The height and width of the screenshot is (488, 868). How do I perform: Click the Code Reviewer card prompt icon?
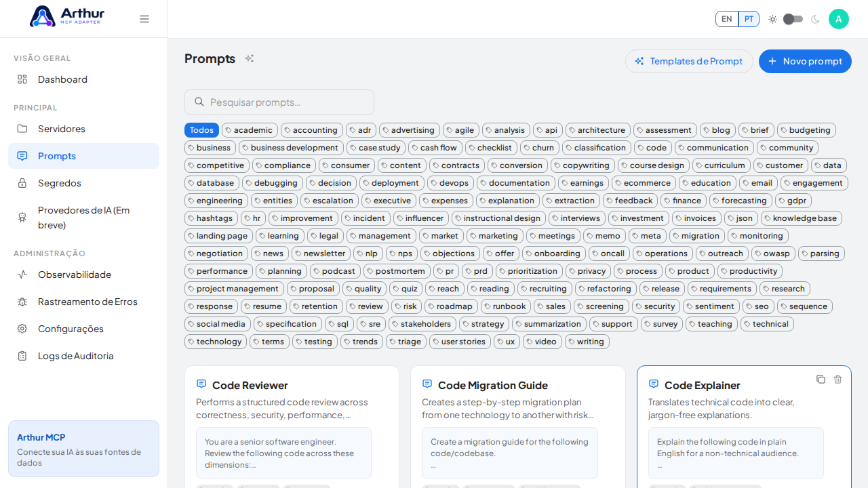201,384
